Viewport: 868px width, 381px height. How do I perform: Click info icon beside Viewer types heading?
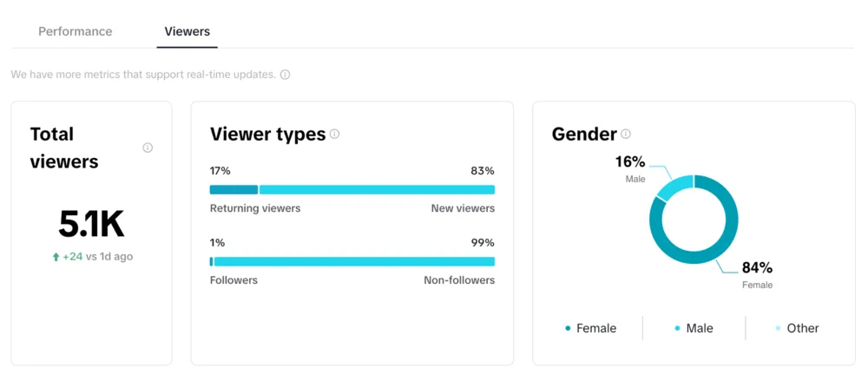[x=335, y=135]
